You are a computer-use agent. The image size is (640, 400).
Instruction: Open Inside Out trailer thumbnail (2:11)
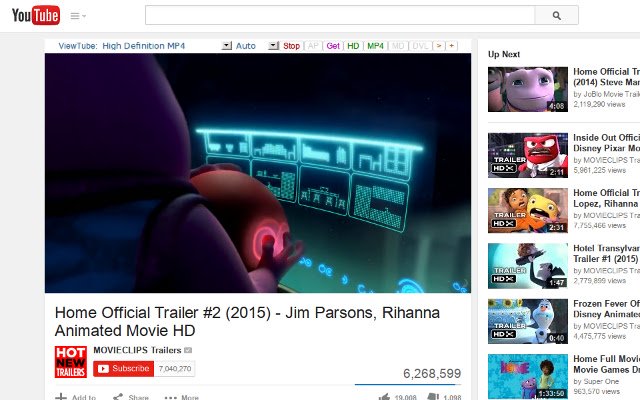tap(528, 155)
